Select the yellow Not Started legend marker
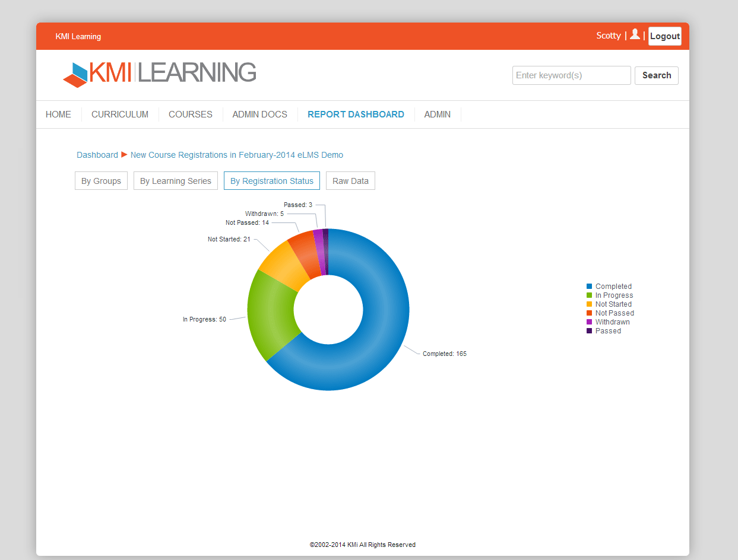738x560 pixels. [x=588, y=304]
